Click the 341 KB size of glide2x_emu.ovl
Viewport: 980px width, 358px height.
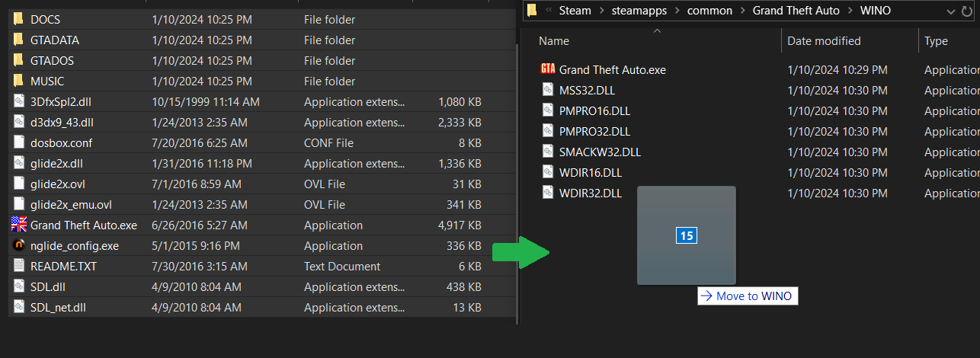[x=464, y=204]
